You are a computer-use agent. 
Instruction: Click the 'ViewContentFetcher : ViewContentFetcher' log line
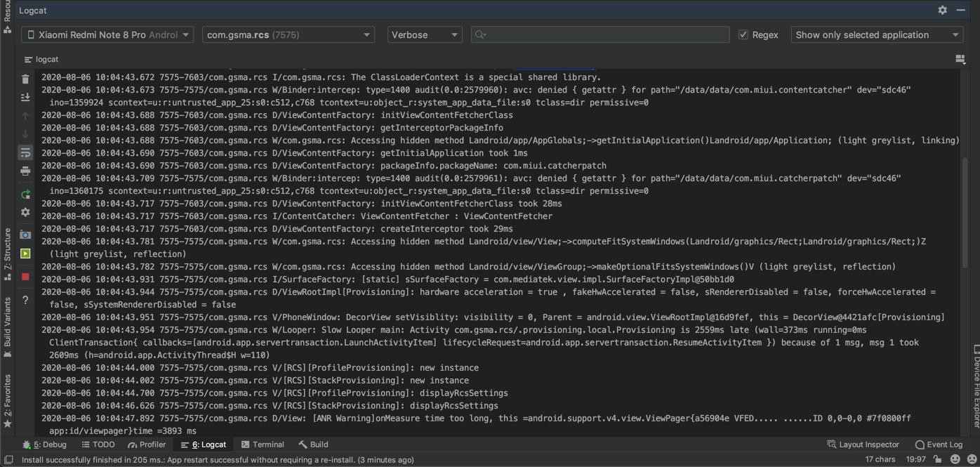297,216
